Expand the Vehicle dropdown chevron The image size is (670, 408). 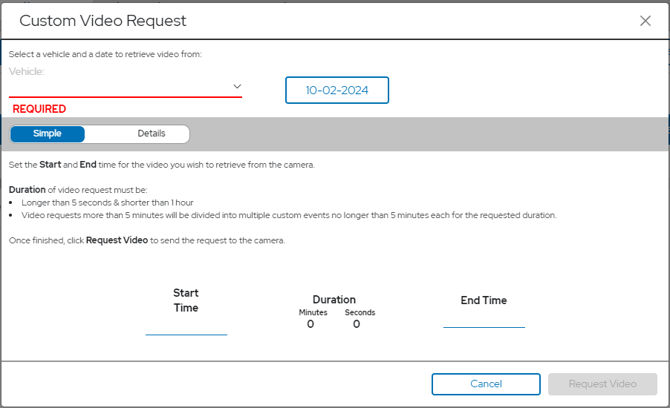tap(237, 87)
